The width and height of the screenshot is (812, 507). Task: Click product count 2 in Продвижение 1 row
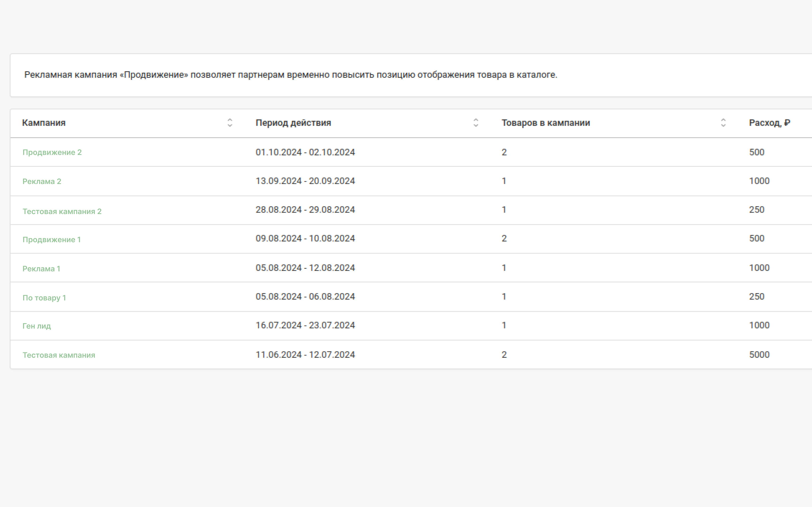(x=504, y=238)
